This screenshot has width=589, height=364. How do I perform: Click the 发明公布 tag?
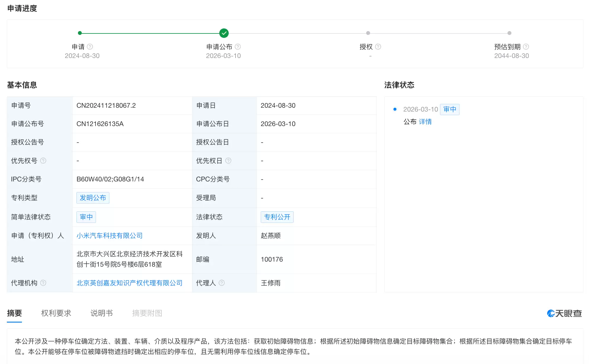(93, 198)
